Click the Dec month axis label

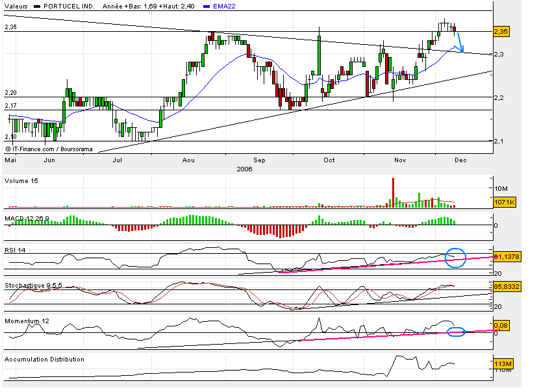(x=460, y=160)
